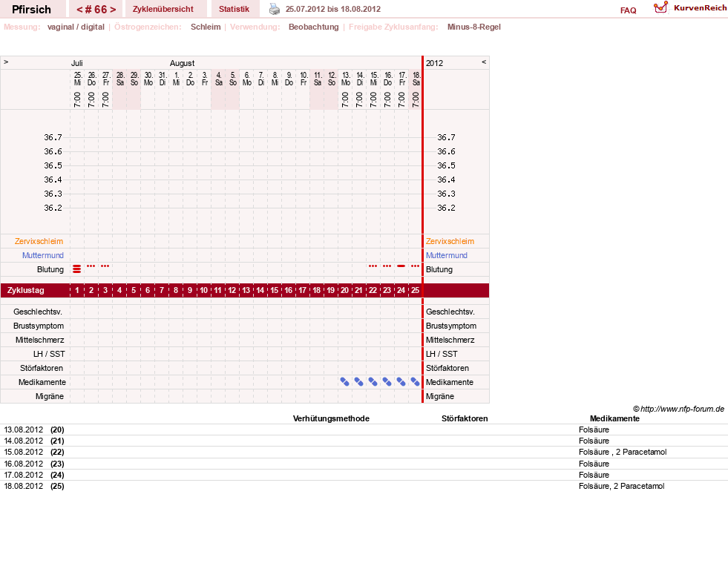Click the spotting dots on cycle day 22
The image size is (728, 566).
[x=373, y=266]
